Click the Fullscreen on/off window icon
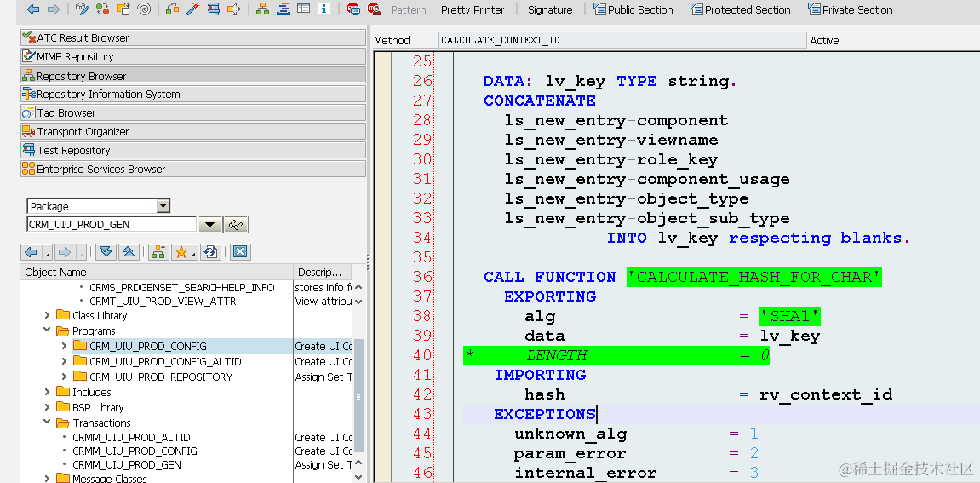The width and height of the screenshot is (980, 483). pos(303,9)
